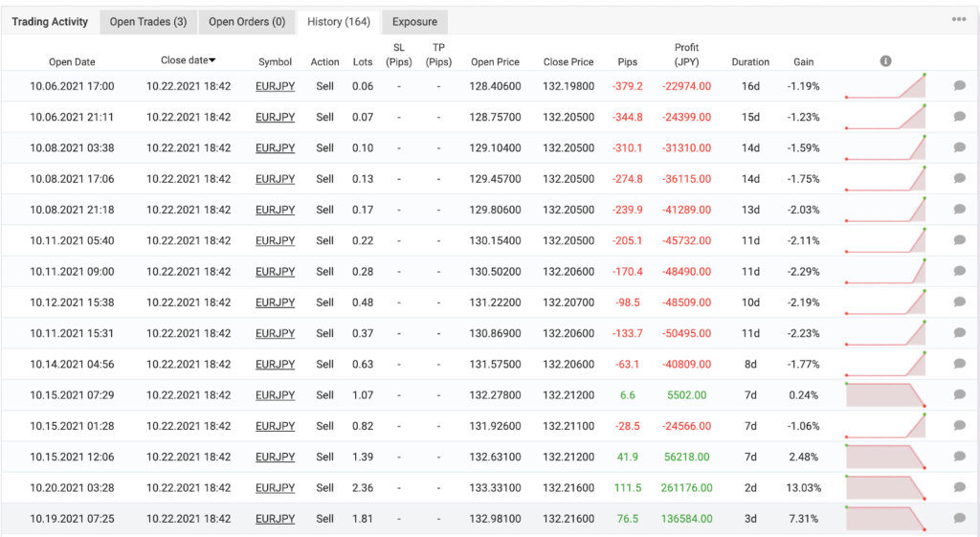The height and width of the screenshot is (537, 980).
Task: Click comment bubble on 2.36 lots row
Action: (x=959, y=487)
